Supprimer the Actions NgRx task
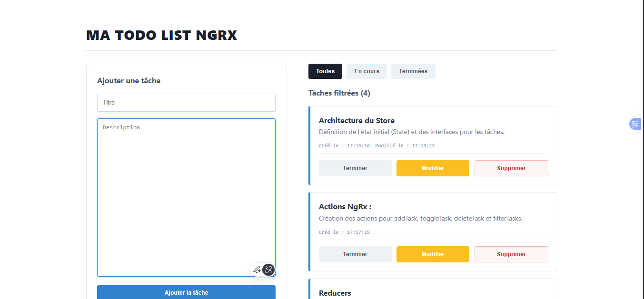Image resolution: width=644 pixels, height=299 pixels. tap(511, 254)
